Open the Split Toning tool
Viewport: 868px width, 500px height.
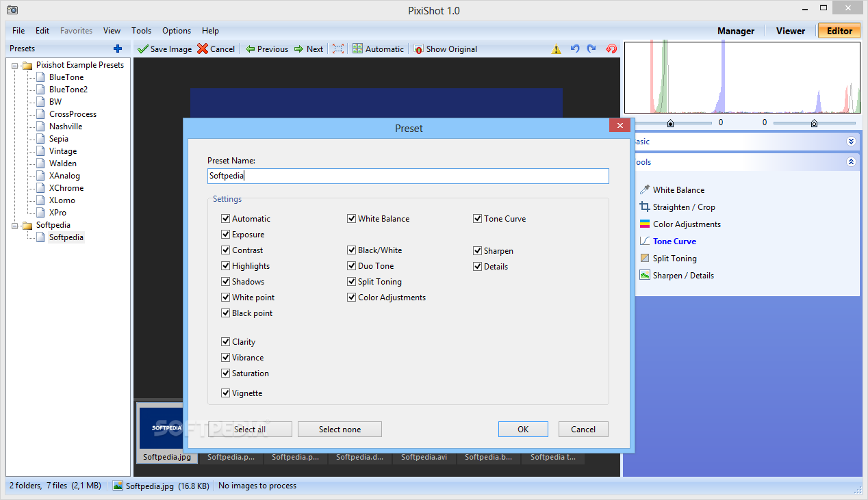[667, 259]
